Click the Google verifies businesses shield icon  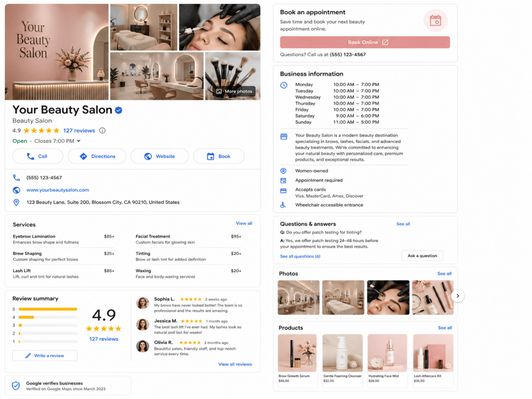click(16, 386)
